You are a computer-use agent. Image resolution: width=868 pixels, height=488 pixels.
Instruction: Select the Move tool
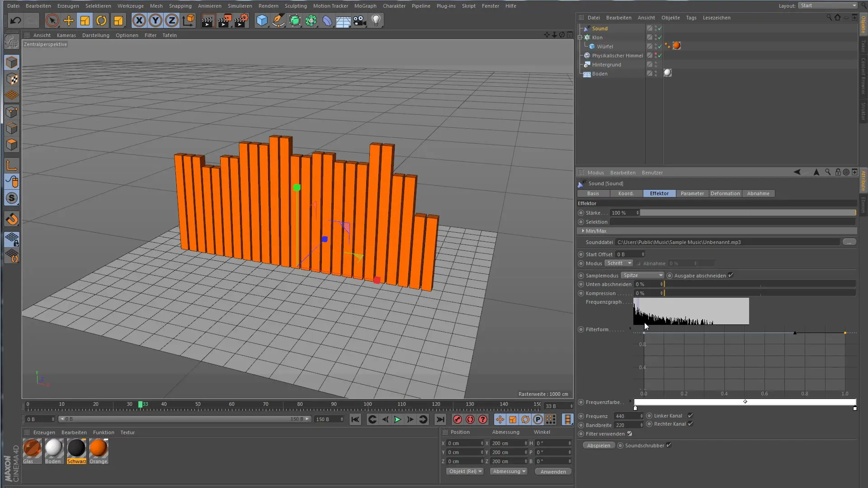pyautogui.click(x=69, y=20)
